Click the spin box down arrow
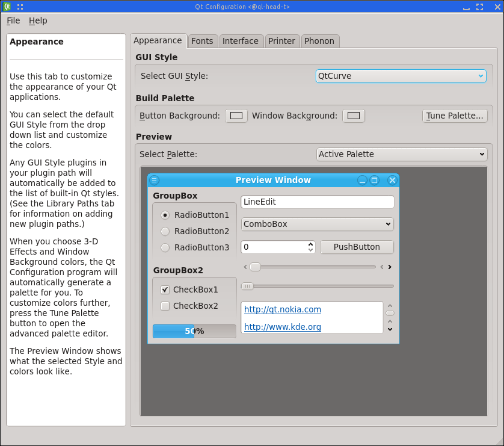 [310, 250]
